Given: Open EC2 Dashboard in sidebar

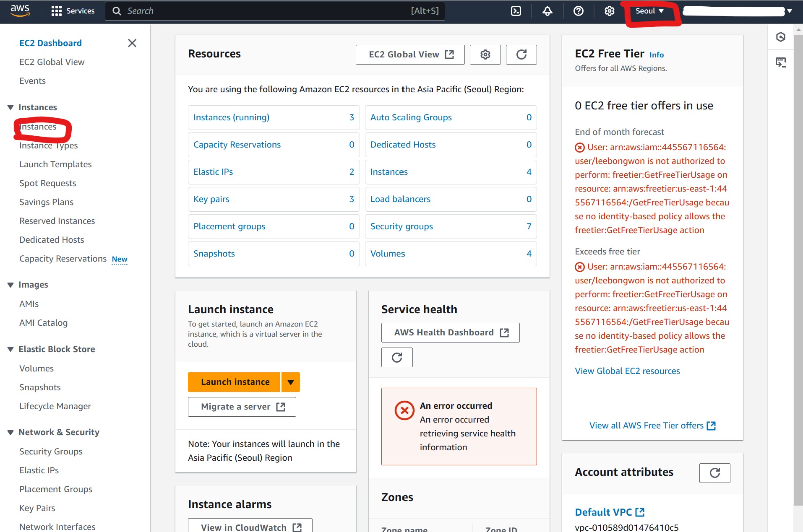Looking at the screenshot, I should (x=50, y=43).
